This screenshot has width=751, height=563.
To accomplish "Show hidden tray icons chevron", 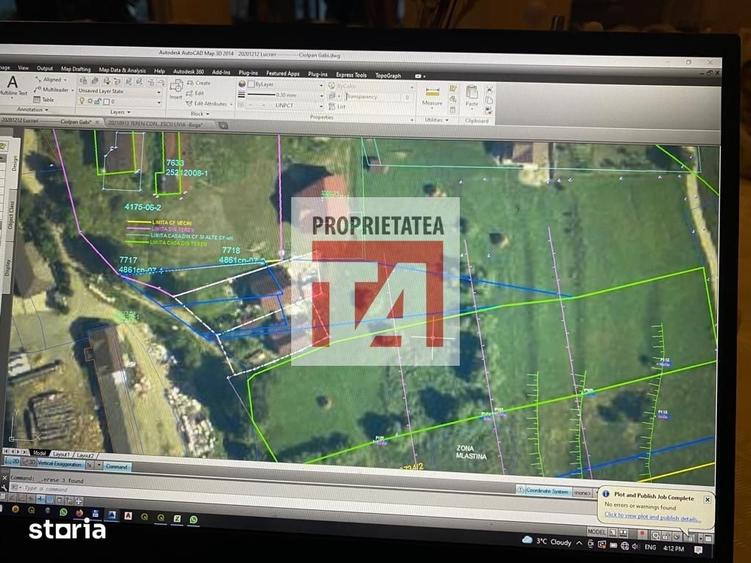I will click(579, 543).
